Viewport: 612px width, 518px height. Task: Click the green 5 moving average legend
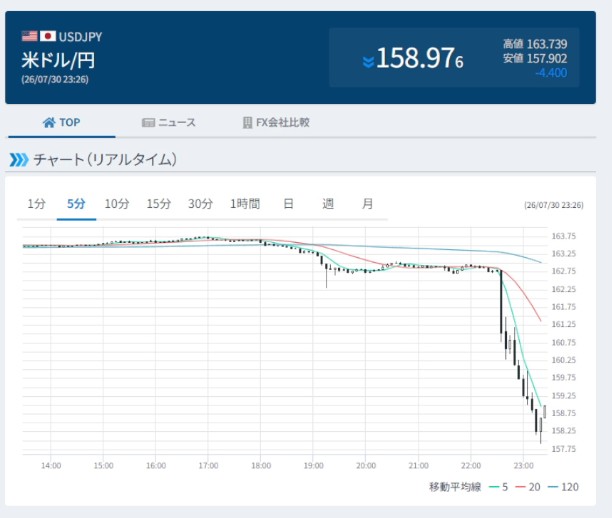pos(498,487)
